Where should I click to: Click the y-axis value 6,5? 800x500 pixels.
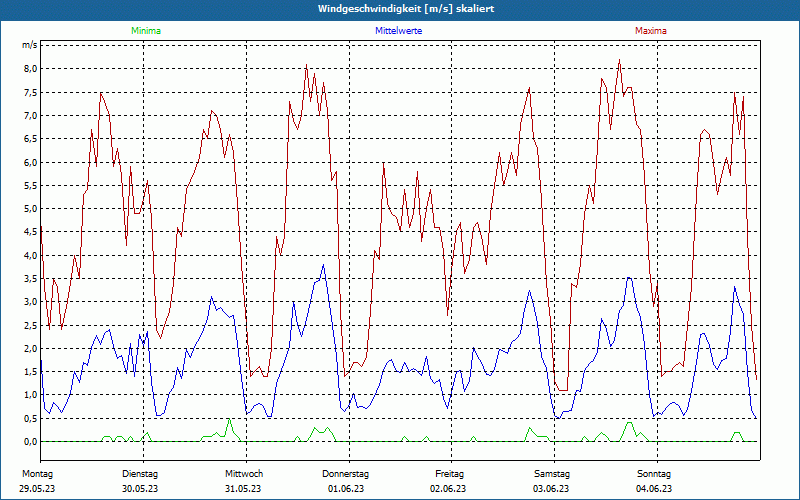coord(30,139)
